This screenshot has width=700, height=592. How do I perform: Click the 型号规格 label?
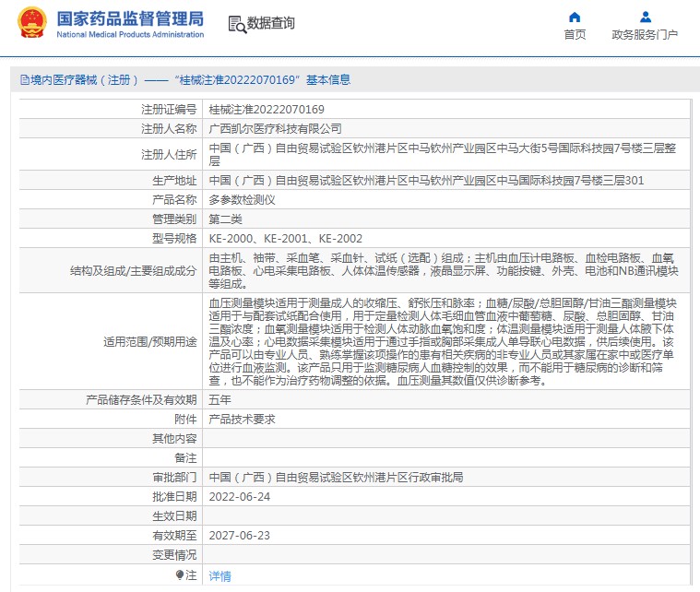coord(174,239)
